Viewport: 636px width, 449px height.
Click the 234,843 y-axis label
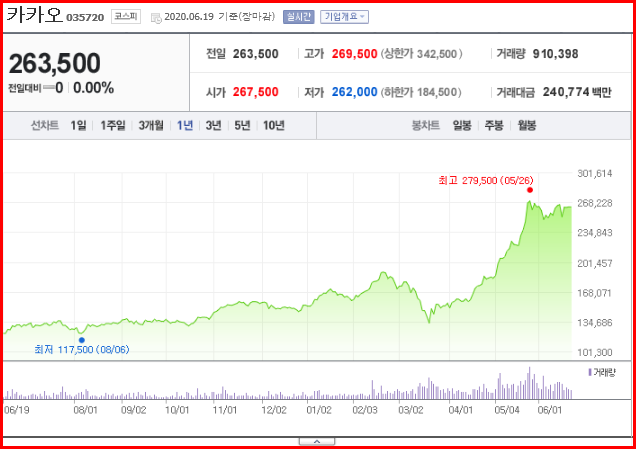(x=595, y=233)
